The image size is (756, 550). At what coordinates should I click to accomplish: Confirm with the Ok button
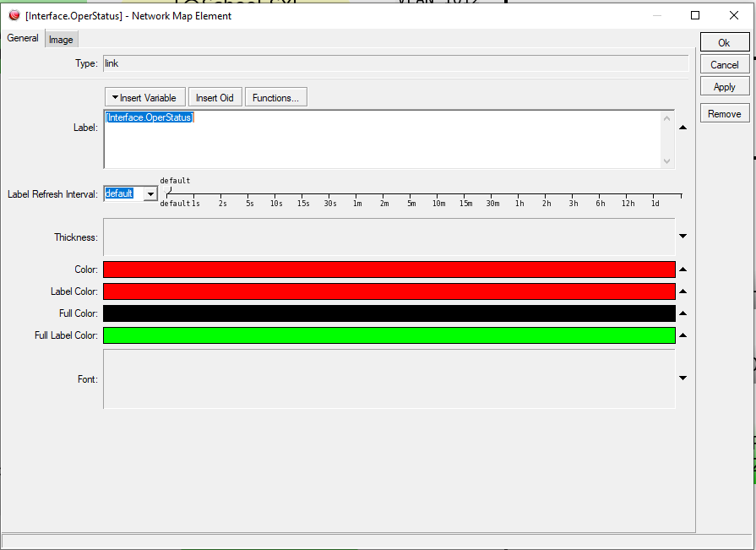(724, 42)
